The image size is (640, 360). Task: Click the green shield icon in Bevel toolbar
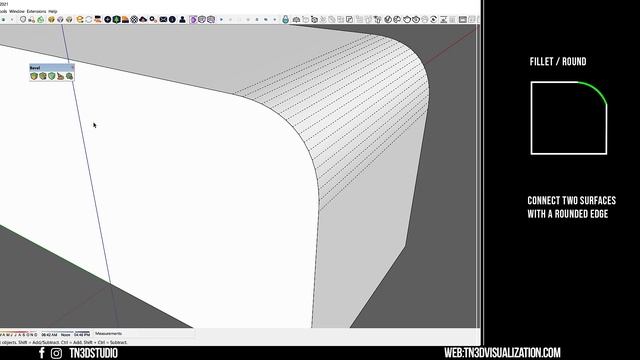(x=51, y=76)
